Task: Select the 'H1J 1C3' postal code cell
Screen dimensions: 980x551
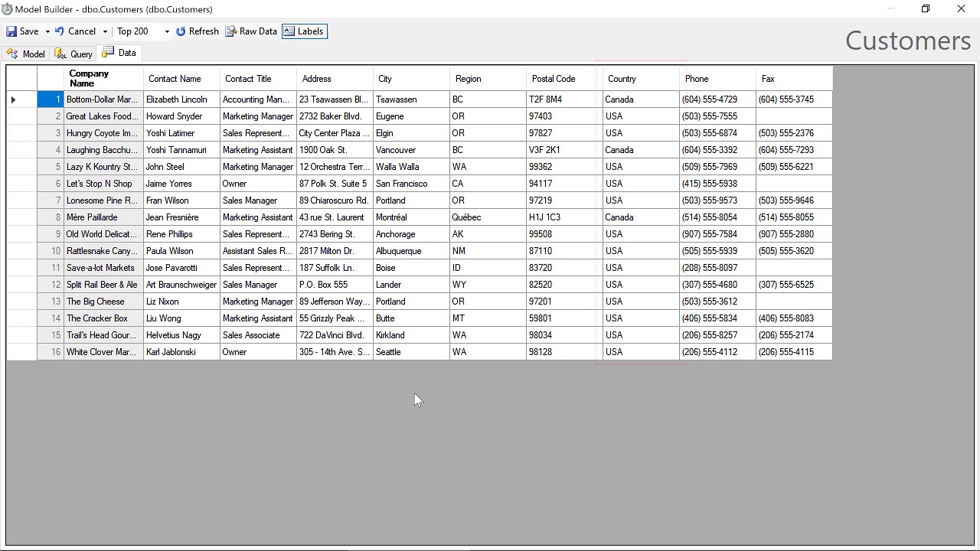Action: 564,217
